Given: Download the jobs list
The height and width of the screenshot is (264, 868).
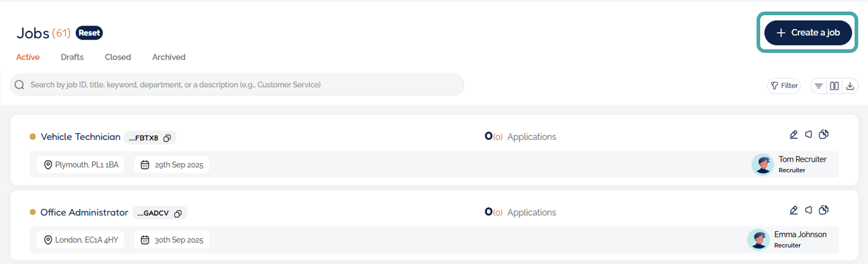Looking at the screenshot, I should (850, 86).
